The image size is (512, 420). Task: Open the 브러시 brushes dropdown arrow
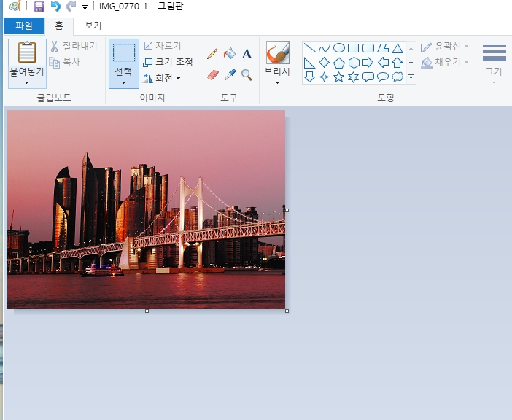click(x=277, y=83)
